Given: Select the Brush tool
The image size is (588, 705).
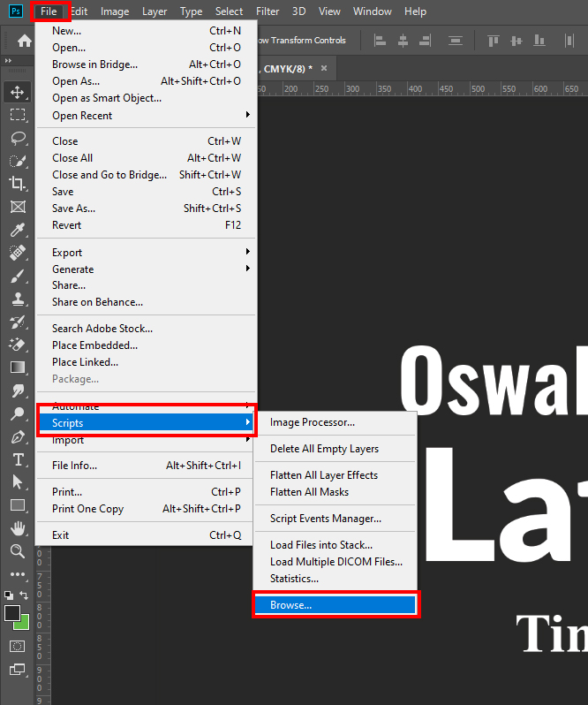Looking at the screenshot, I should tap(18, 276).
